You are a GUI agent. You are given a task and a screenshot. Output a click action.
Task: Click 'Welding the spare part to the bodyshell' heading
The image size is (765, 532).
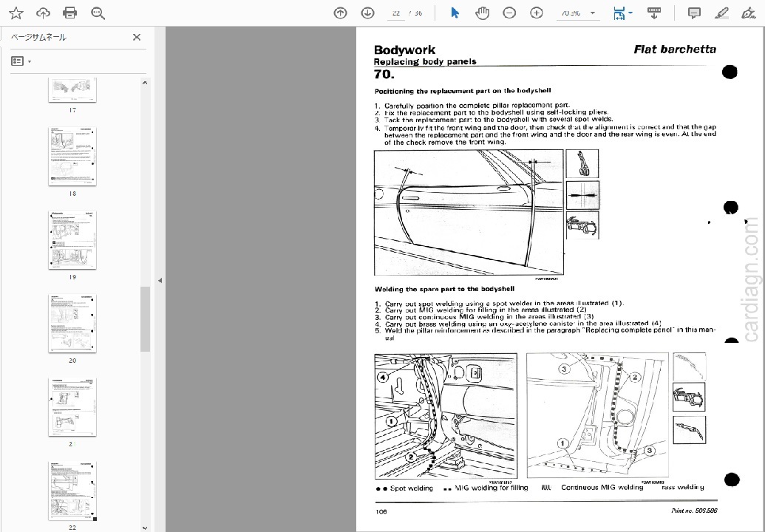pyautogui.click(x=444, y=289)
